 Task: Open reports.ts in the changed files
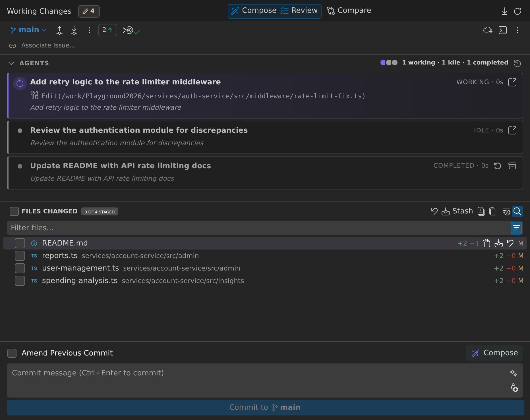(x=265, y=256)
